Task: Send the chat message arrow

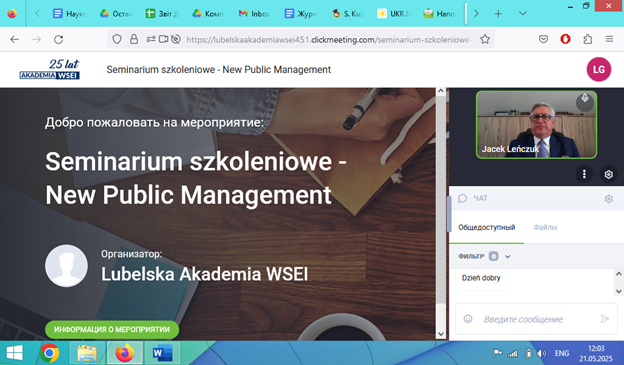Action: click(605, 319)
